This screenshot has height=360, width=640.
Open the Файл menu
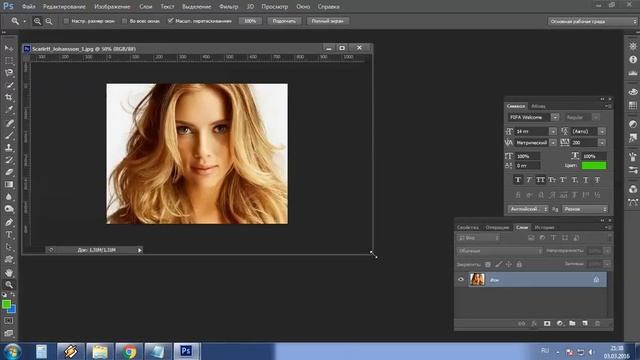(29, 7)
